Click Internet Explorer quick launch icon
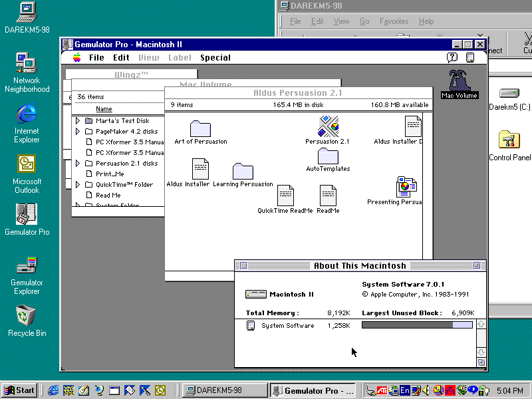The image size is (532, 399). 53,390
